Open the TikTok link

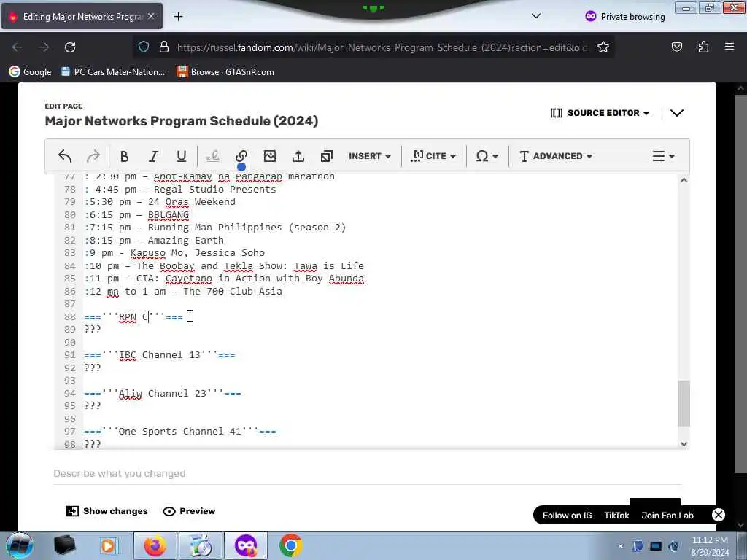tap(616, 516)
